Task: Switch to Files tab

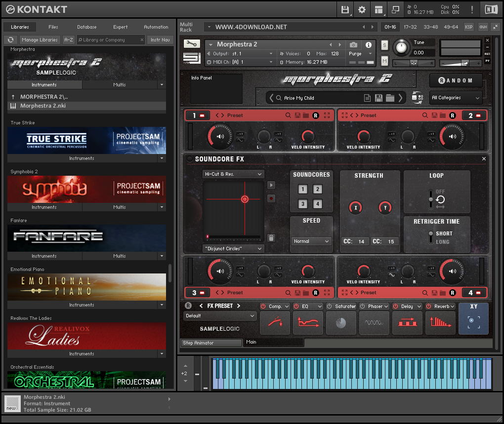Action: pyautogui.click(x=53, y=27)
